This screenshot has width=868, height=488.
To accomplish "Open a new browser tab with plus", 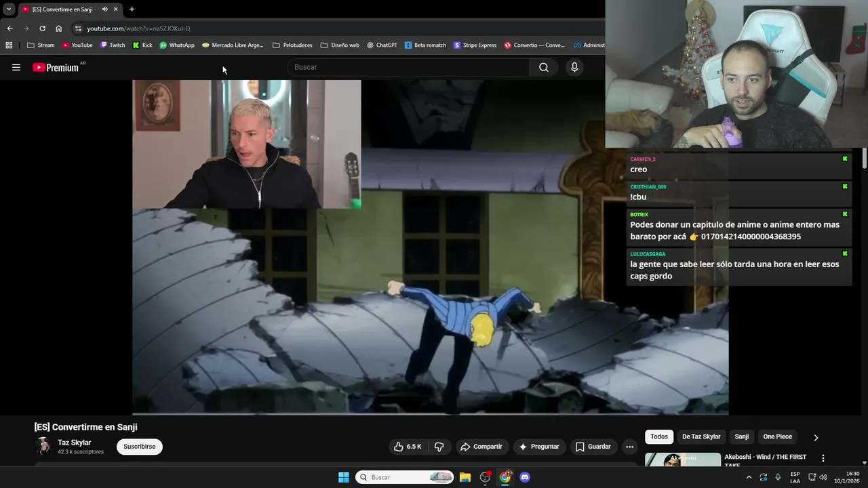I will pos(132,9).
